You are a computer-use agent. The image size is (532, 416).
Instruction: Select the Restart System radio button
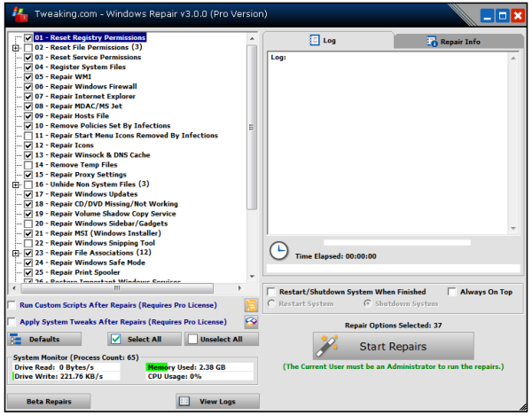click(271, 303)
